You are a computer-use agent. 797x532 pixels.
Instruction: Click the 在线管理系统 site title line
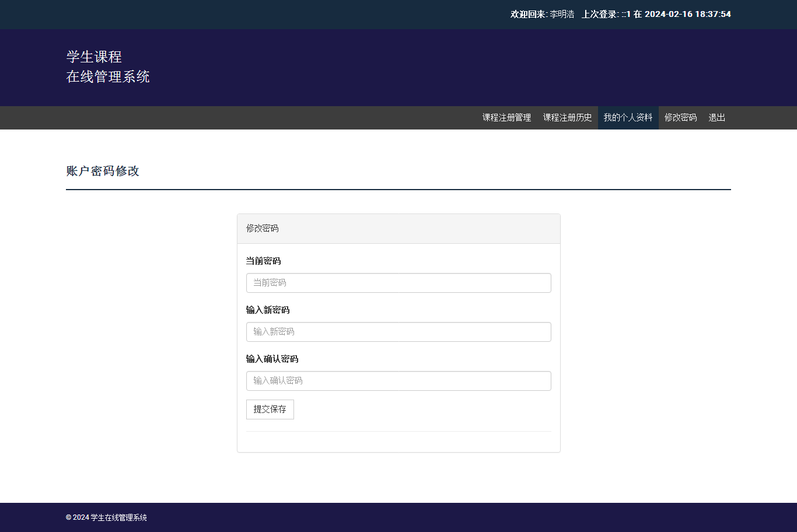pyautogui.click(x=108, y=76)
